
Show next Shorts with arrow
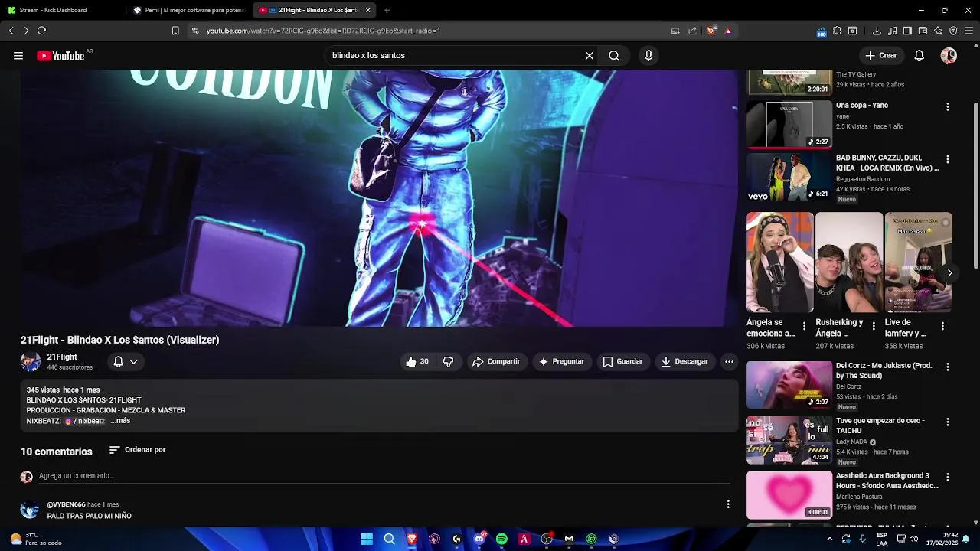[x=949, y=273]
